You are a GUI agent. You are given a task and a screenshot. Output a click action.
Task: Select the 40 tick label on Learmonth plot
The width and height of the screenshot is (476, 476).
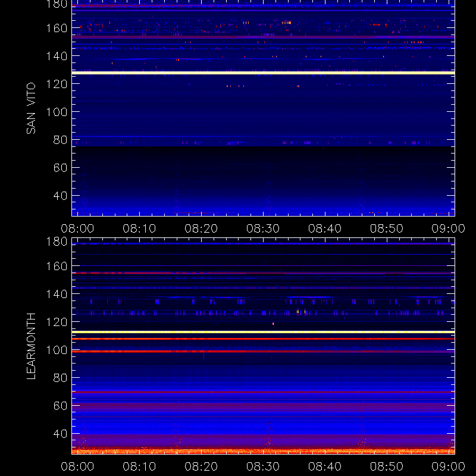pos(60,434)
